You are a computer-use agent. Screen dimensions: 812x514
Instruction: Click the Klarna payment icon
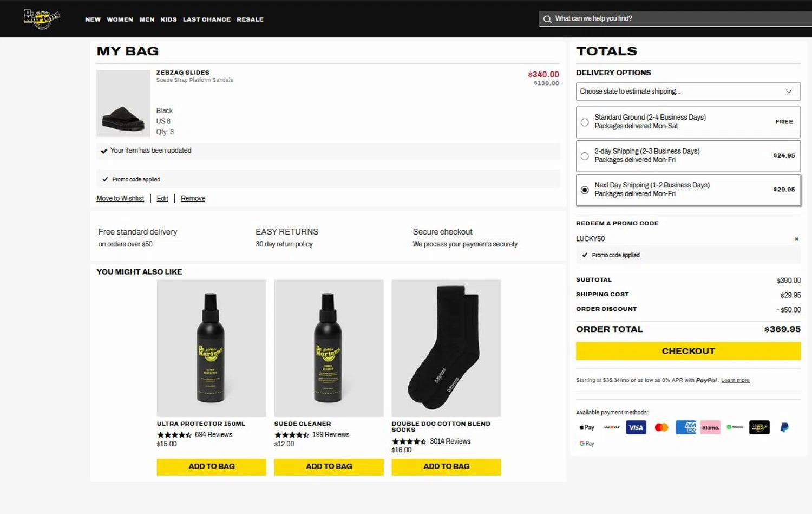click(710, 427)
